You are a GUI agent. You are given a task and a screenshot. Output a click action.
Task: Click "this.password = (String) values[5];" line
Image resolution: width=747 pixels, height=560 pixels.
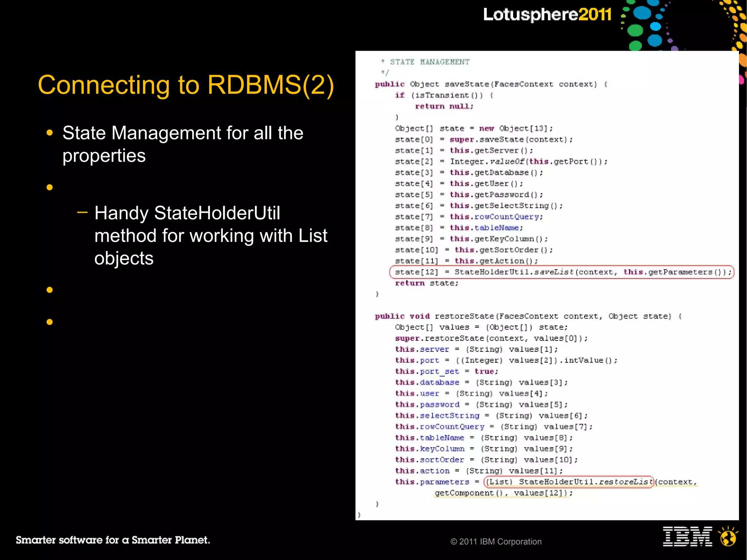[481, 404]
